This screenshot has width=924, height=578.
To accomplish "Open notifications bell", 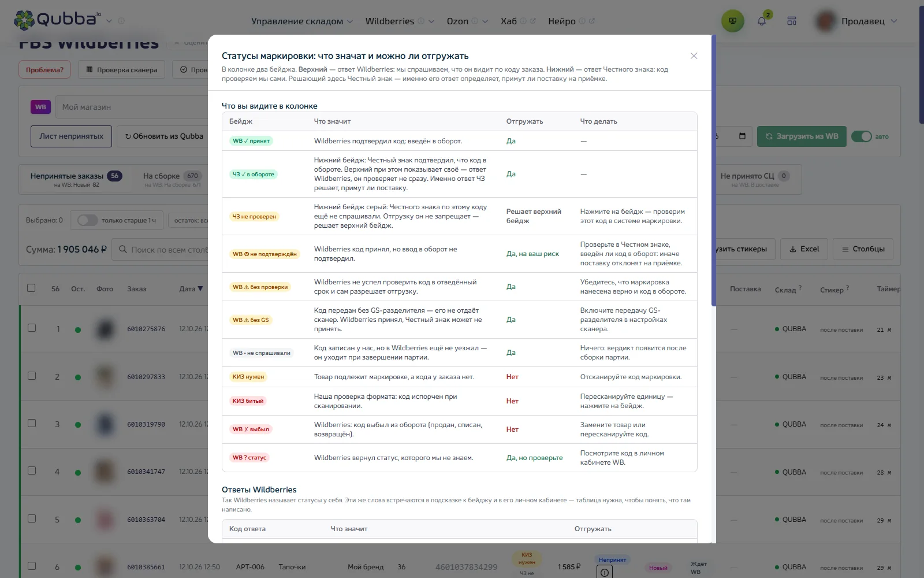I will click(x=762, y=21).
